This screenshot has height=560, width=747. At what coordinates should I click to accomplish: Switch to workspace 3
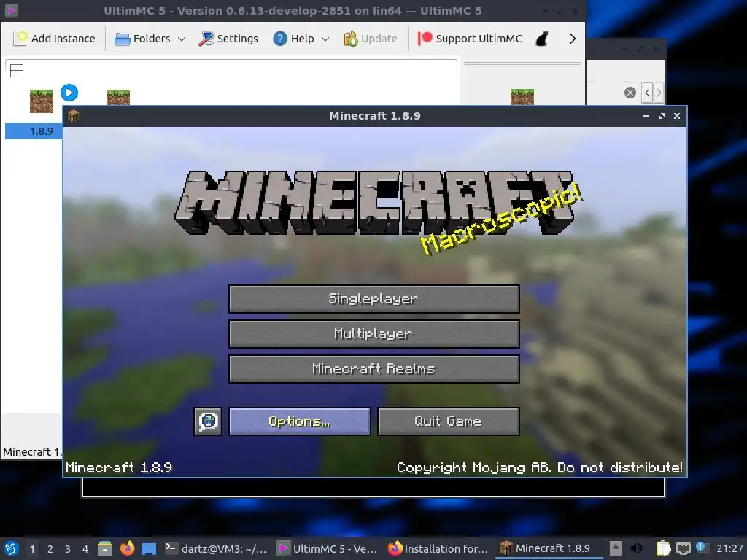(68, 549)
